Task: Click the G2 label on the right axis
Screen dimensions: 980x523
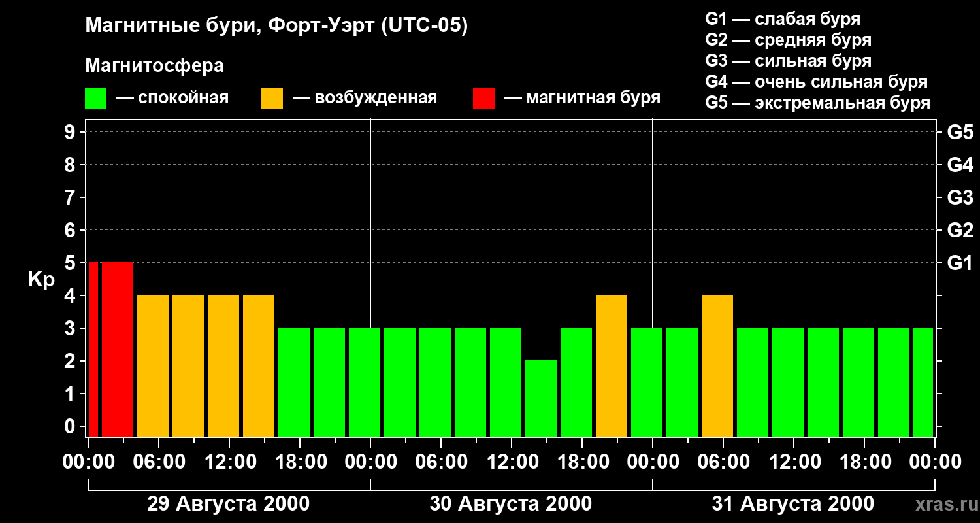Action: (960, 230)
